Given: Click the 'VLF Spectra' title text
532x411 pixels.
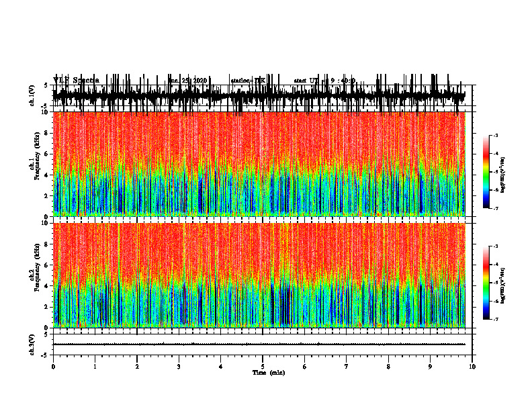Looking at the screenshot, I should click(76, 81).
